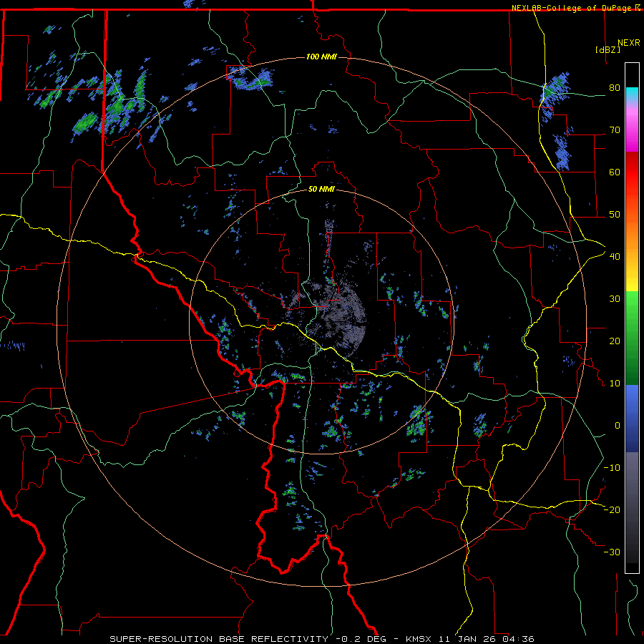
Task: Select the "50 NMI" range ring label
Action: point(321,190)
